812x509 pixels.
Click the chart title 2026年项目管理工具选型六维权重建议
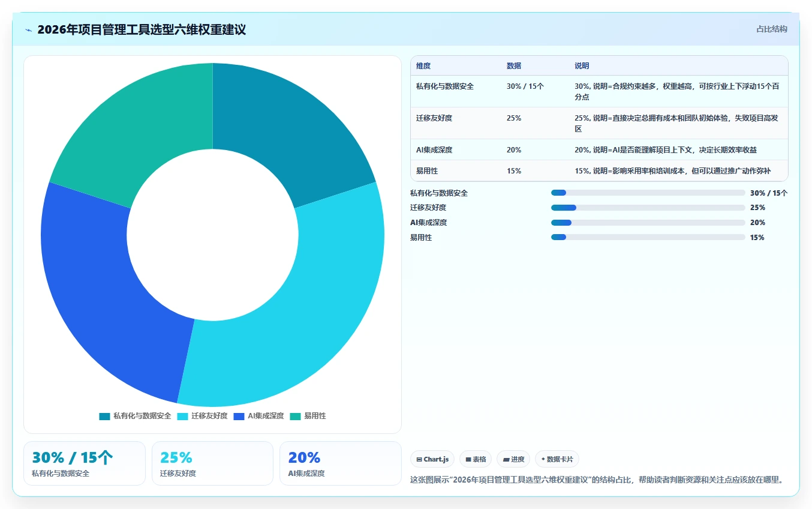pos(142,30)
